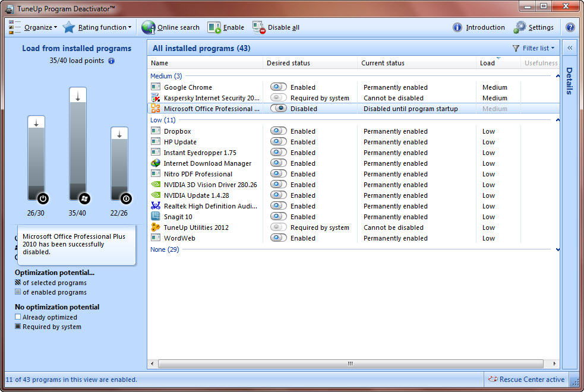Screen dimensions: 584x392
Task: Click the Windows logo icon under the middle bar
Action: [x=84, y=198]
